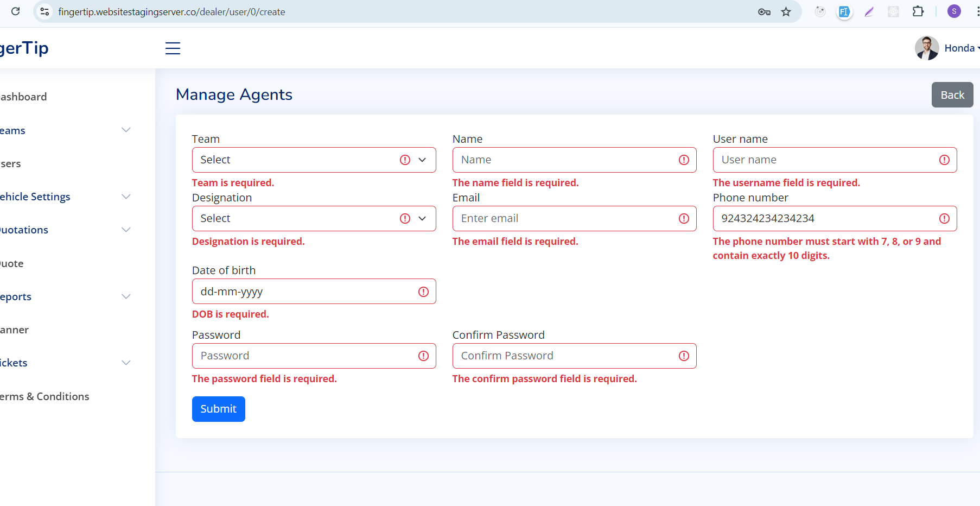980x506 pixels.
Task: Click the Date of birth field
Action: tap(304, 292)
